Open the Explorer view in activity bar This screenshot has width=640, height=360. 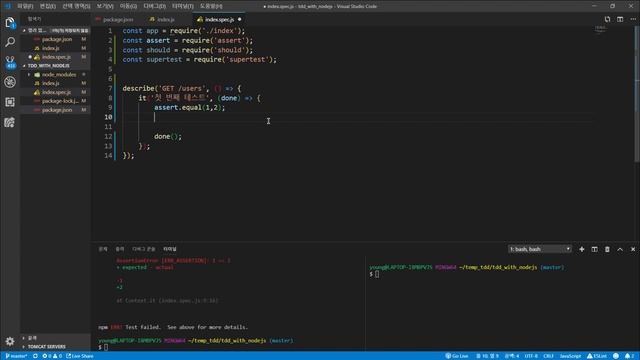(10, 22)
